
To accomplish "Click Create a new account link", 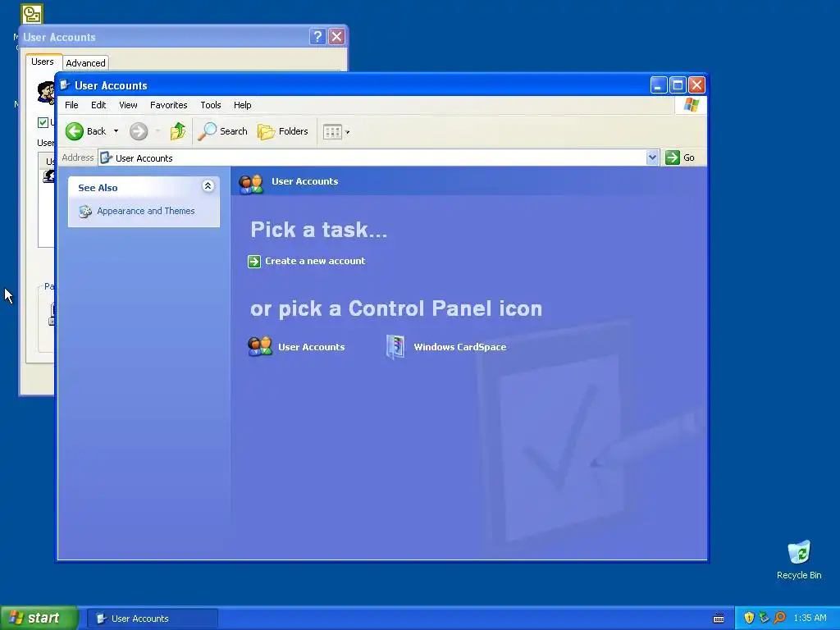I will (x=315, y=261).
